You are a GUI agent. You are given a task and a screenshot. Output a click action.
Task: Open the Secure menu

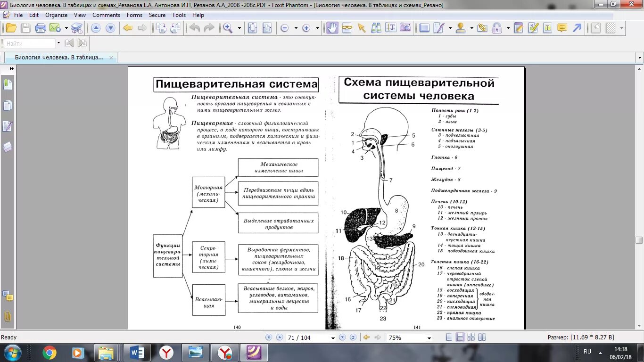157,15
